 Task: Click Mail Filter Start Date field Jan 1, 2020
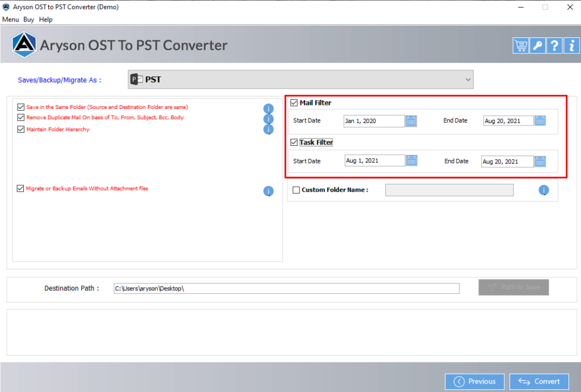coord(374,121)
